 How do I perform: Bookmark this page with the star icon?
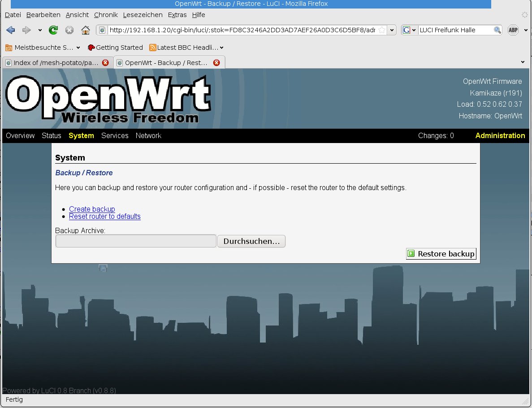[382, 30]
